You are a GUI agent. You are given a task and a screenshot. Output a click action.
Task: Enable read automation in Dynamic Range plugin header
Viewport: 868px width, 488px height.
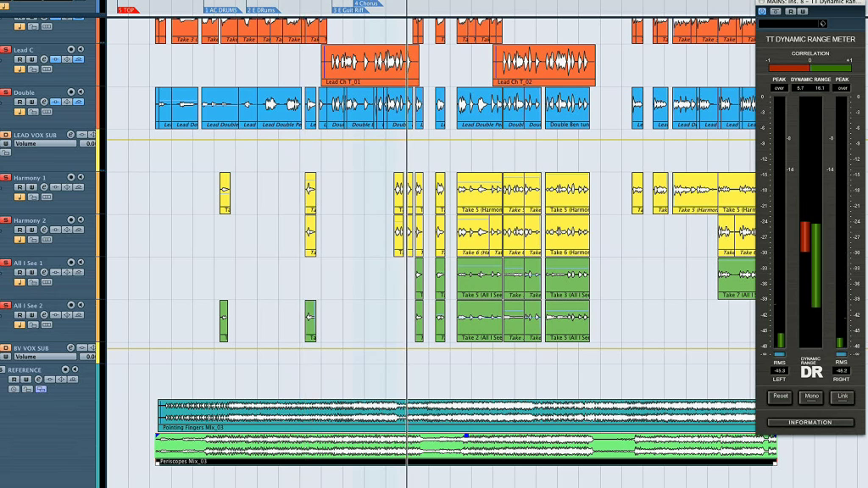tap(791, 11)
